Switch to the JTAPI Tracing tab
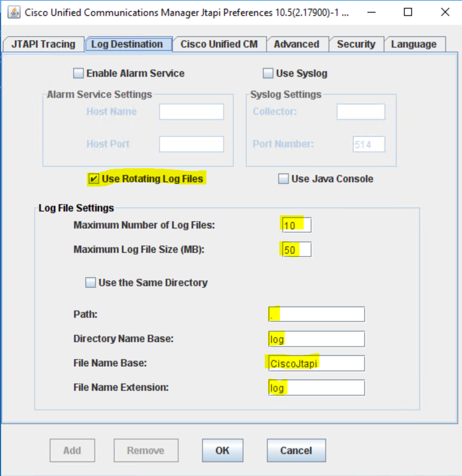 [x=43, y=44]
